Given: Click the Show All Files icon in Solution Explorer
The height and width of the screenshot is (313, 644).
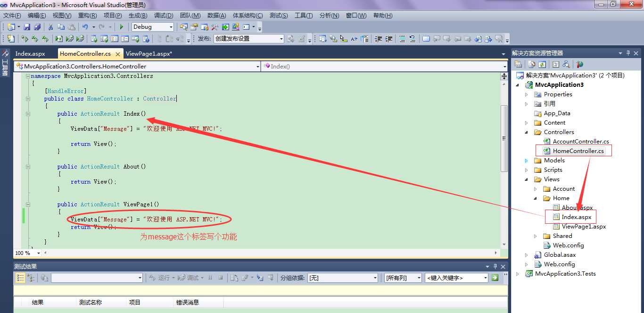Looking at the screenshot, I should [x=532, y=64].
